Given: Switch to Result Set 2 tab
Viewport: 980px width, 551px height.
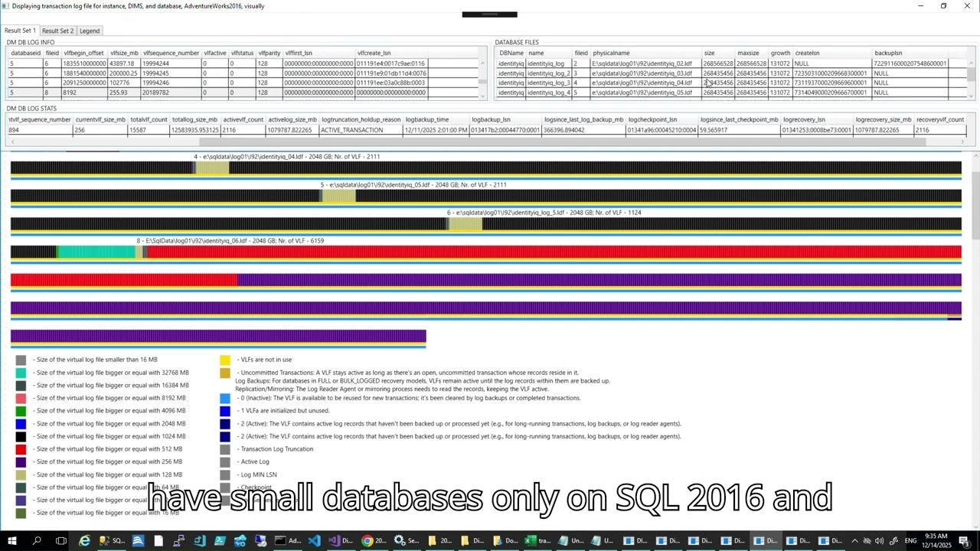Looking at the screenshot, I should click(57, 31).
